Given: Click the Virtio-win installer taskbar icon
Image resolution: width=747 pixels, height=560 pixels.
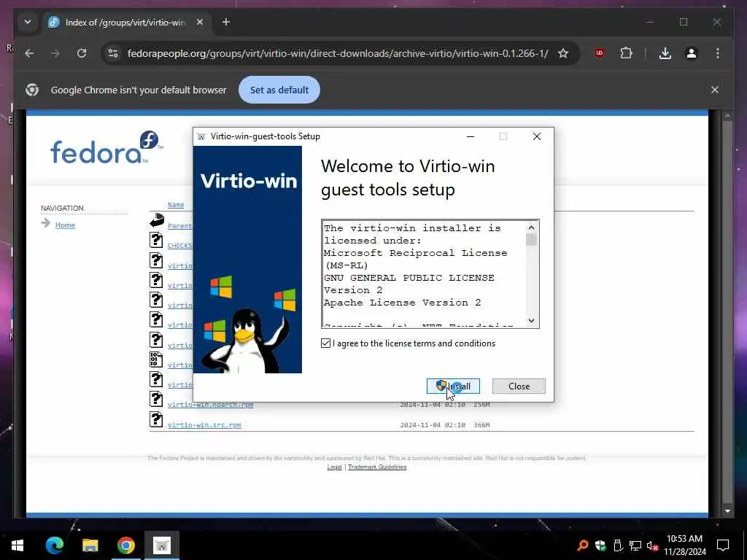Looking at the screenshot, I should click(x=162, y=545).
